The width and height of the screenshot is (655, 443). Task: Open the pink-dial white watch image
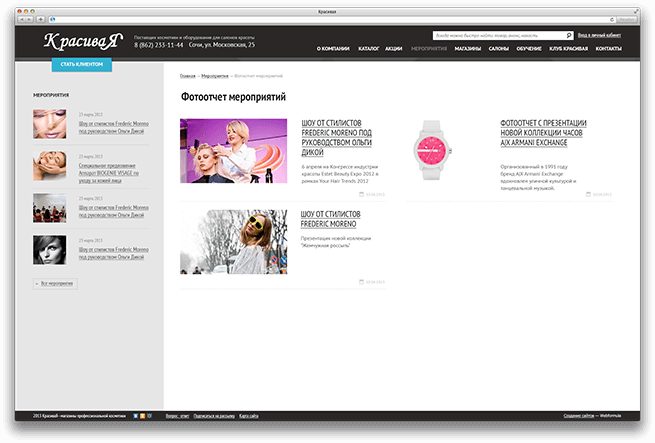(432, 150)
